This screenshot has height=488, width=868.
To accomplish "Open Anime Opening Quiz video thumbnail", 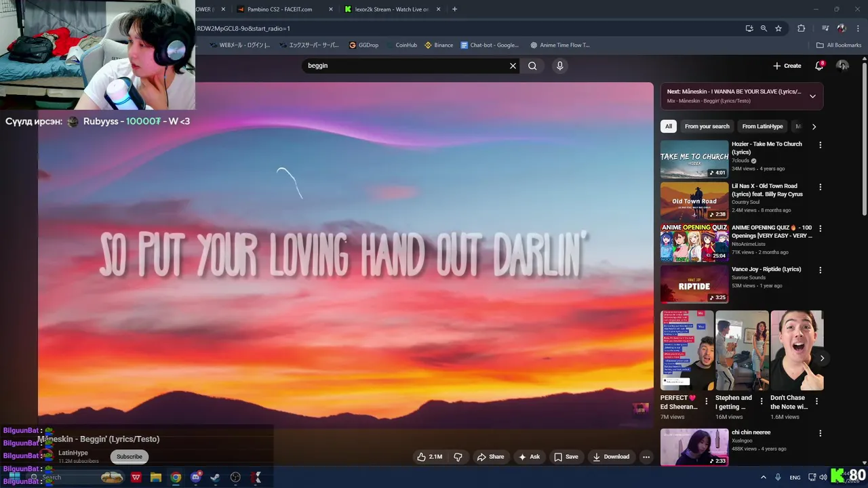I will [x=694, y=243].
